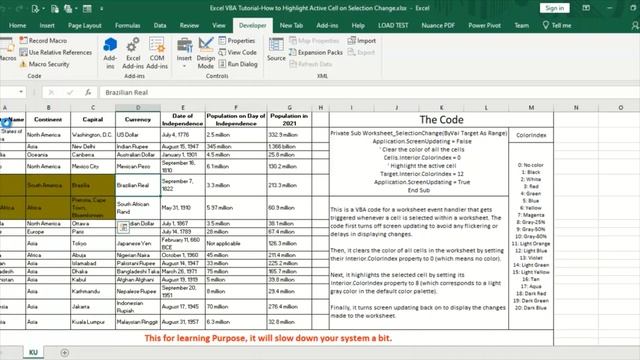Select the KU sheet tab

(33, 352)
